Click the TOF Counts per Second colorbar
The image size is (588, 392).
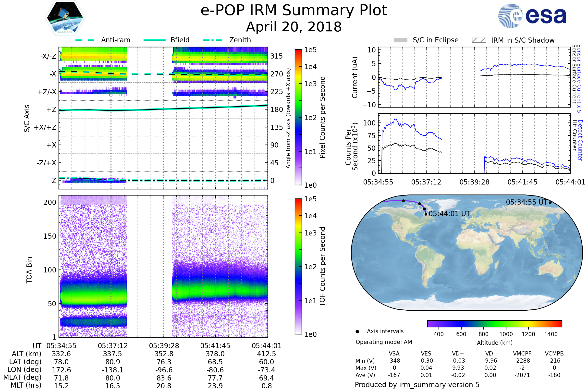click(298, 266)
